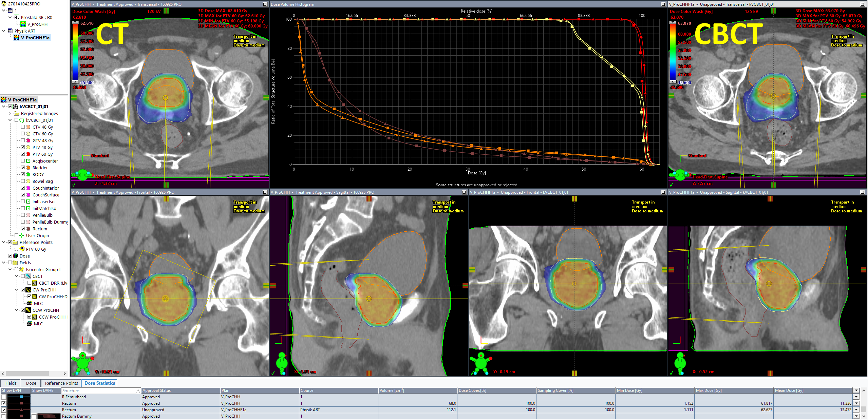868x420 pixels.
Task: Expand the Registered Images node
Action: [x=10, y=113]
